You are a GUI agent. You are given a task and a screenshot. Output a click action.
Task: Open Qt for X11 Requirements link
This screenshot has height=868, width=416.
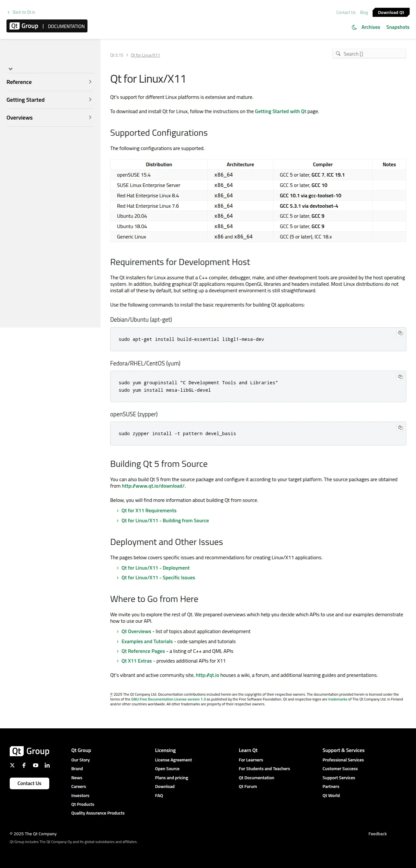coord(149,511)
